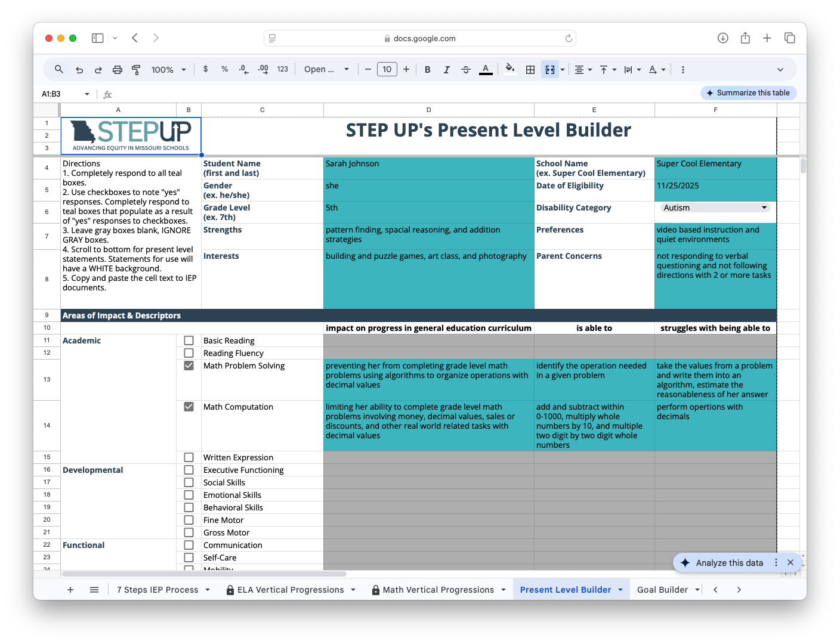Decrease font size with minus button

(368, 69)
